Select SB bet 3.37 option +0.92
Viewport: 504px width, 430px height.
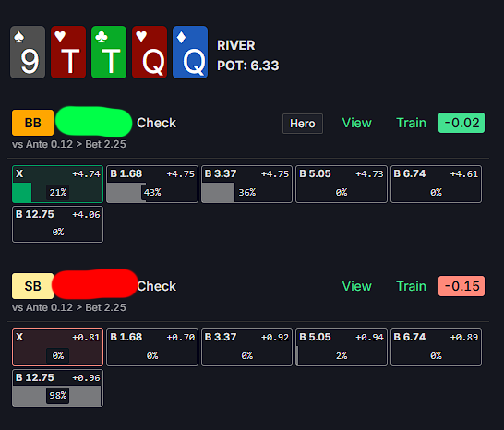point(246,347)
